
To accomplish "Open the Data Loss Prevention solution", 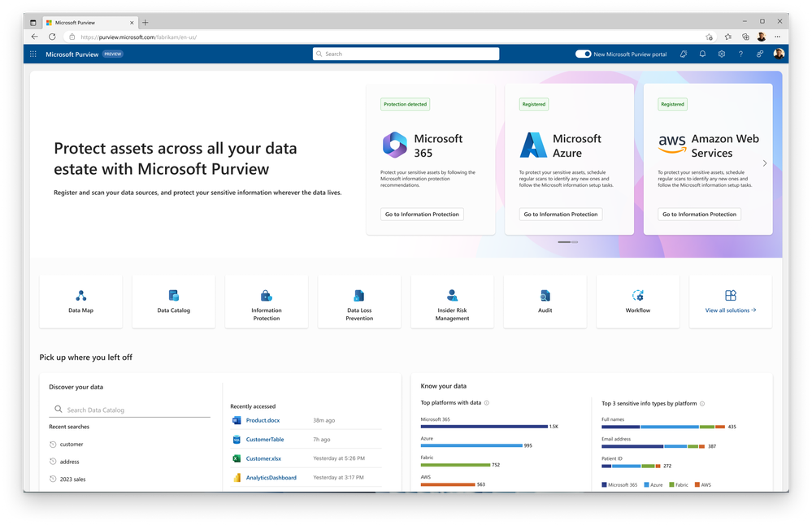I will point(359,302).
